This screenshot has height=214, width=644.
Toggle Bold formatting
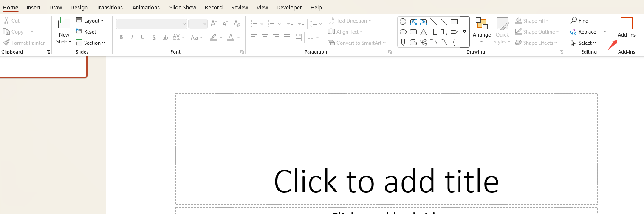click(x=121, y=37)
